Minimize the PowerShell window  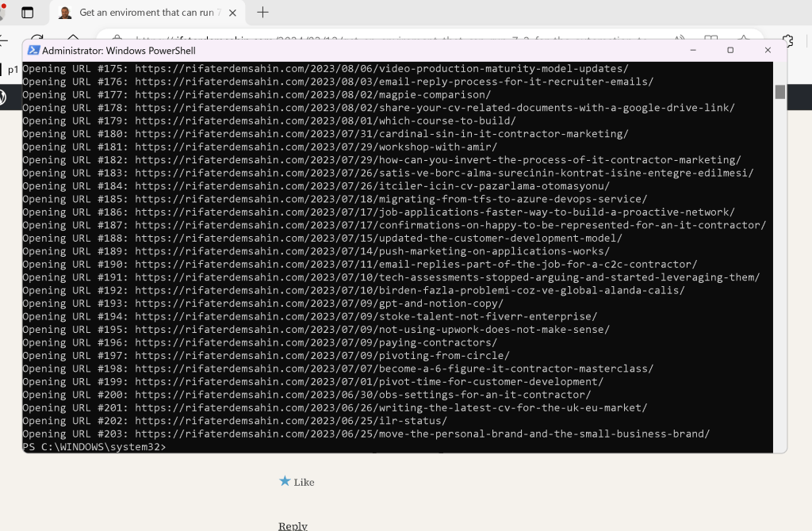pos(693,50)
